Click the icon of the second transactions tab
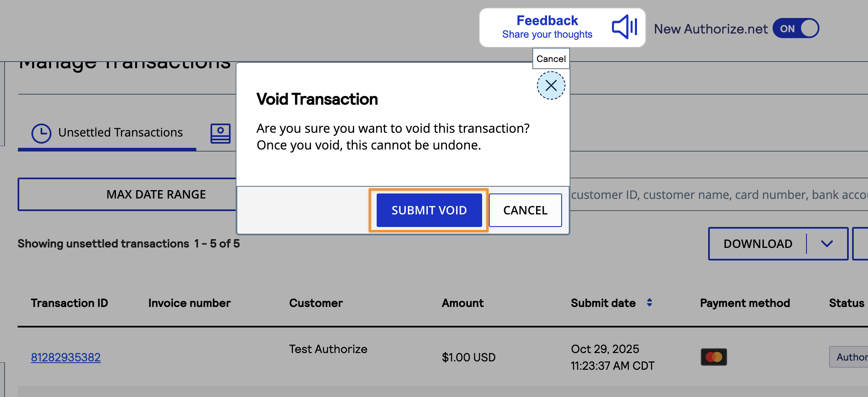Image resolution: width=868 pixels, height=397 pixels. coord(221,133)
